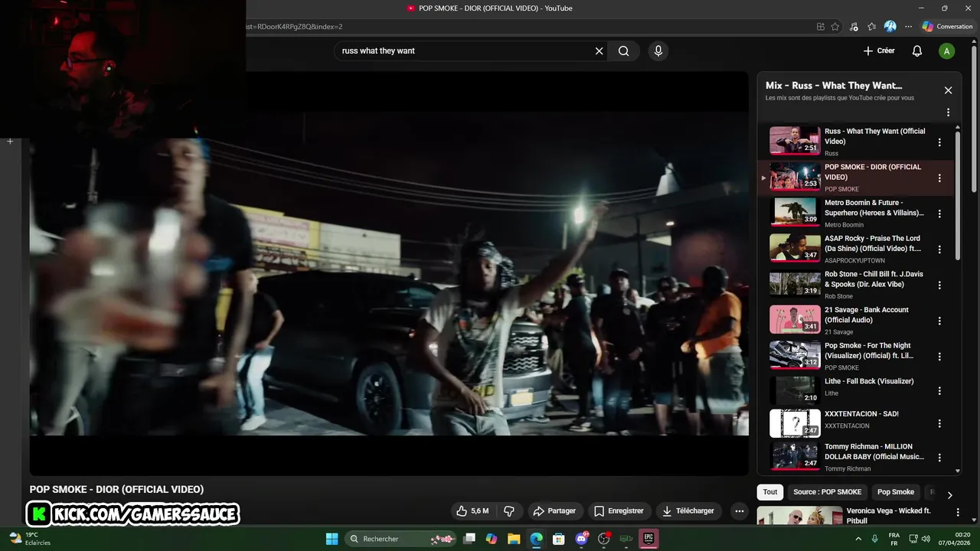The image size is (980, 551).
Task: Share the video via Partager
Action: point(554,510)
